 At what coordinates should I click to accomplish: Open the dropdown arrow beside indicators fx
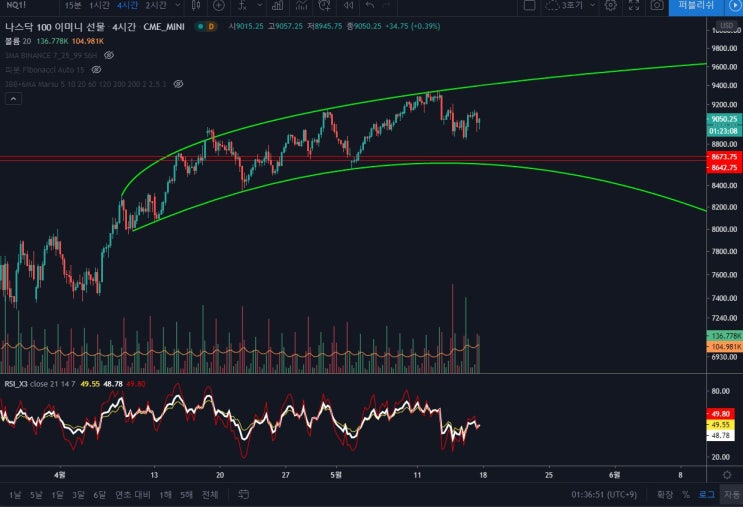(x=260, y=5)
